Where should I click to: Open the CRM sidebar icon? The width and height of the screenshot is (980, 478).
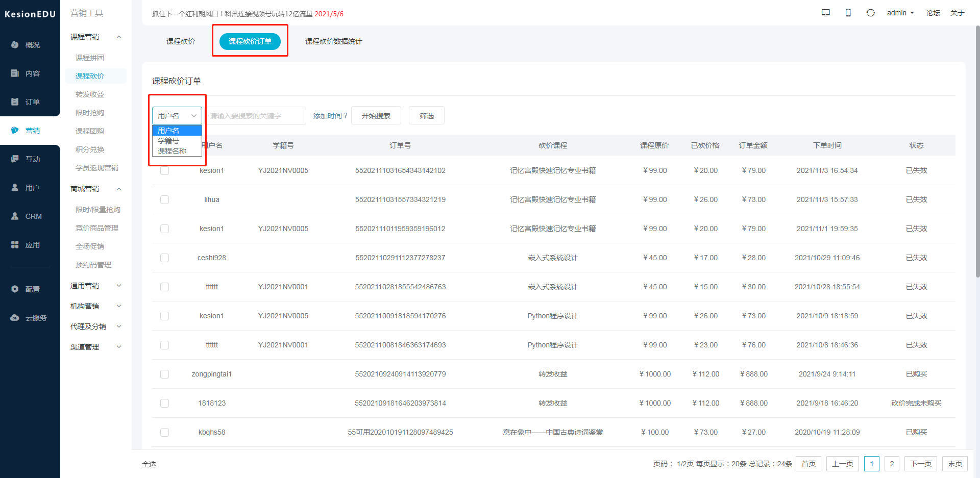[15, 216]
